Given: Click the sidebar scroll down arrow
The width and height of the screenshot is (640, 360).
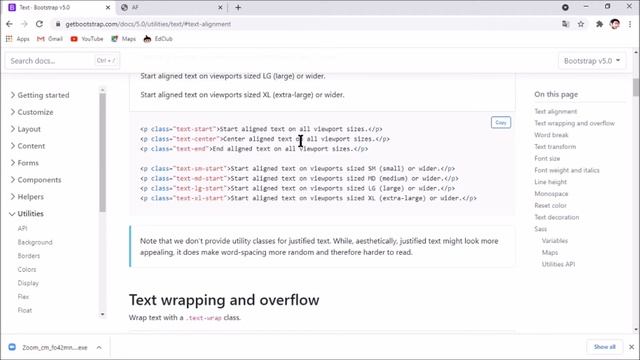Looking at the screenshot, I should pos(102,314).
